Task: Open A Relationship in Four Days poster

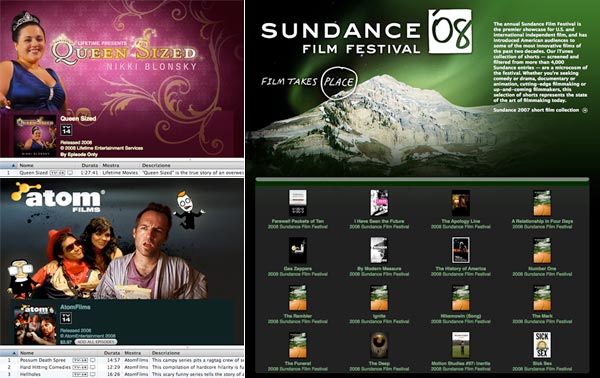Action: click(542, 203)
